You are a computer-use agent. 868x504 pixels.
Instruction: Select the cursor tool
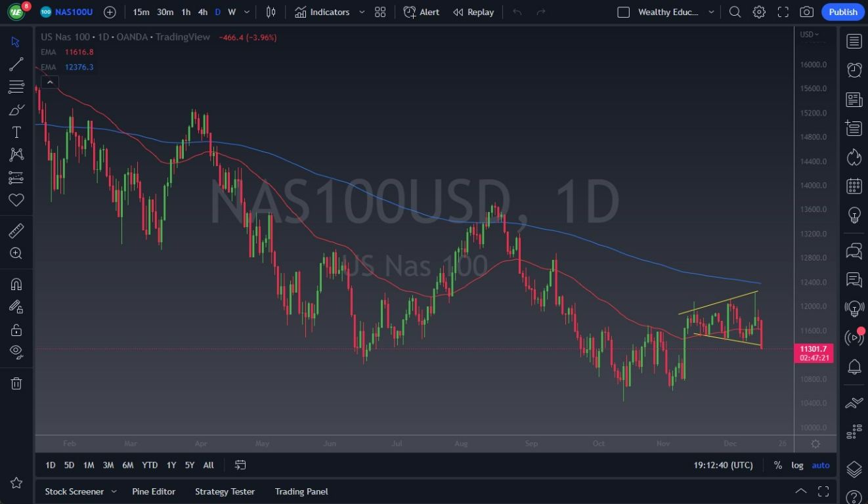coord(16,41)
